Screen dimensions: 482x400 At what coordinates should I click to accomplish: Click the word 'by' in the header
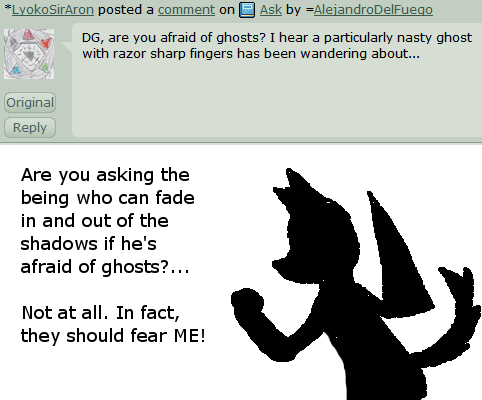(x=293, y=10)
